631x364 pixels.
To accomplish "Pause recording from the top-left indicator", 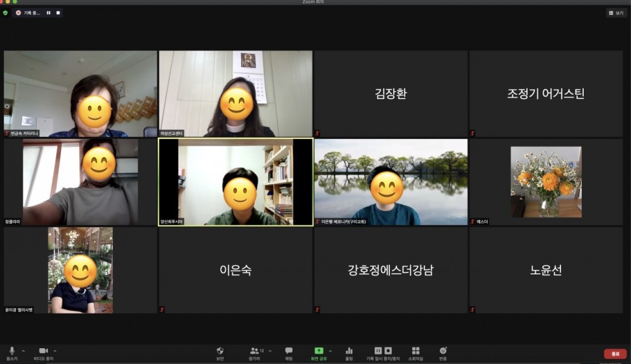I will point(49,13).
